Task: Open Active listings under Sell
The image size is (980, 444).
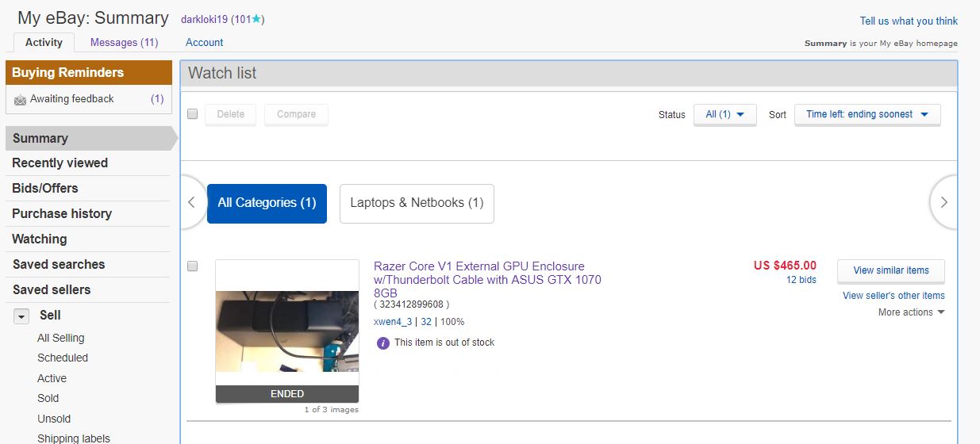Action: pyautogui.click(x=52, y=378)
